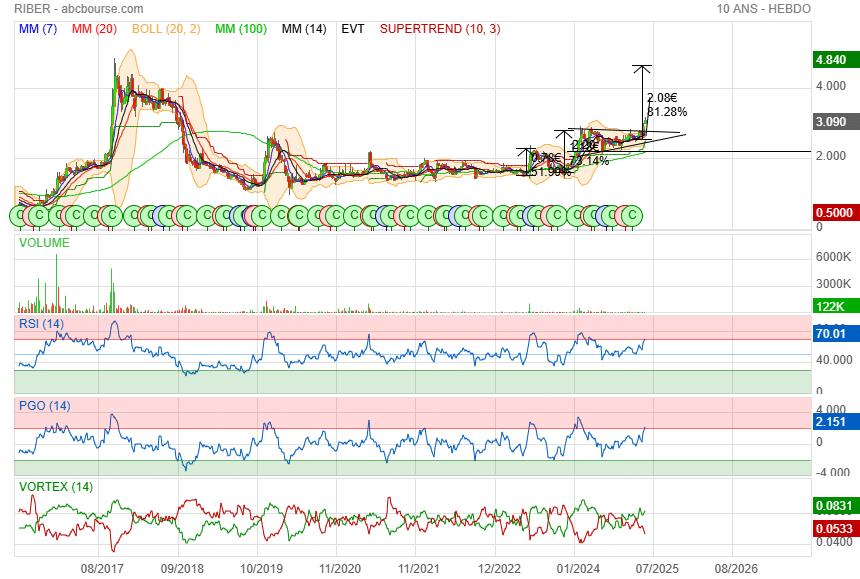Viewport: 860px width, 579px height.
Task: Select the PGO (14) panel label
Action: click(x=45, y=405)
